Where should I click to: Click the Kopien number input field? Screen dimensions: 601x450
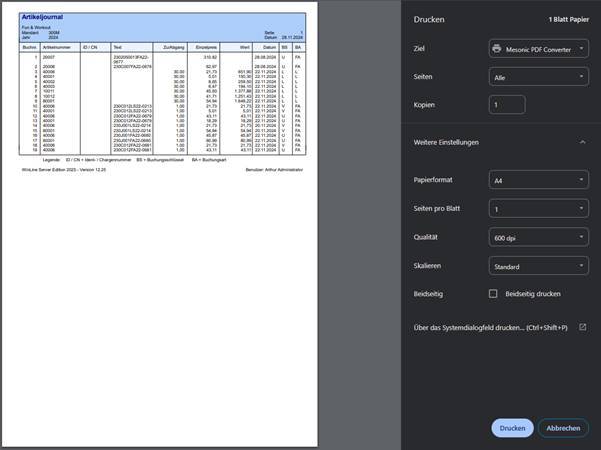coord(507,105)
